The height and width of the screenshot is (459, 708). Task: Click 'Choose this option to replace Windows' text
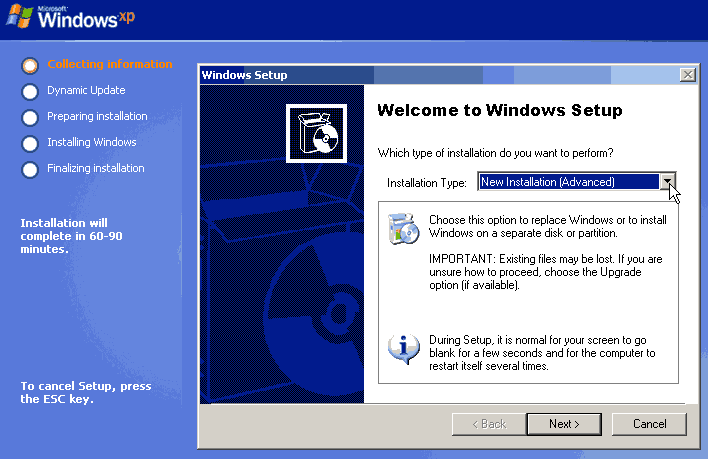548,227
